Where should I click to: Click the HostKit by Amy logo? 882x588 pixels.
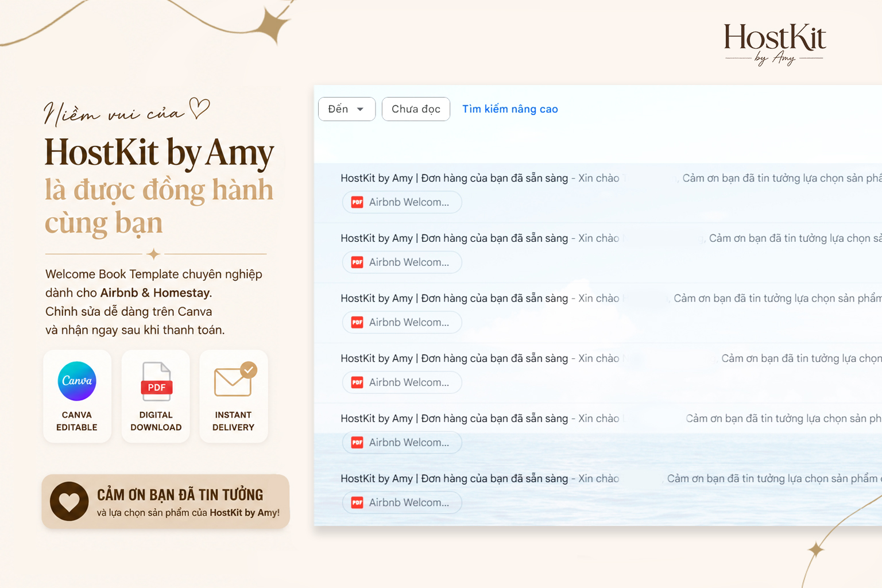click(774, 44)
